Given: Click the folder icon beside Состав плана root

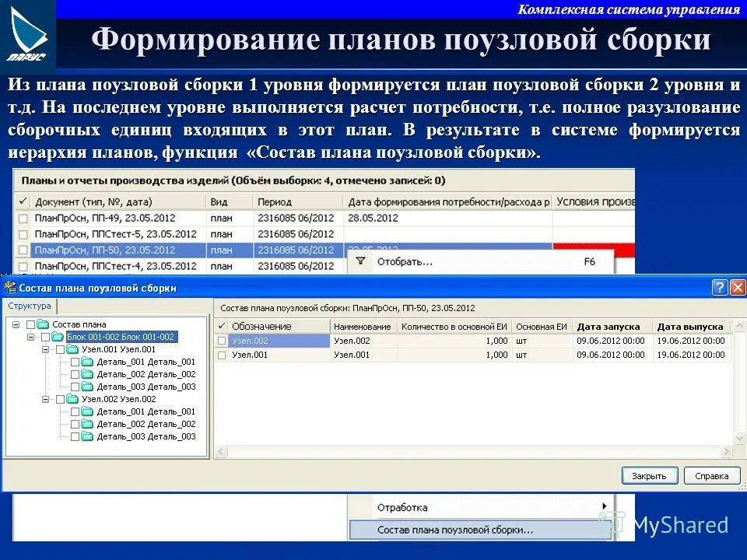Looking at the screenshot, I should 43,324.
